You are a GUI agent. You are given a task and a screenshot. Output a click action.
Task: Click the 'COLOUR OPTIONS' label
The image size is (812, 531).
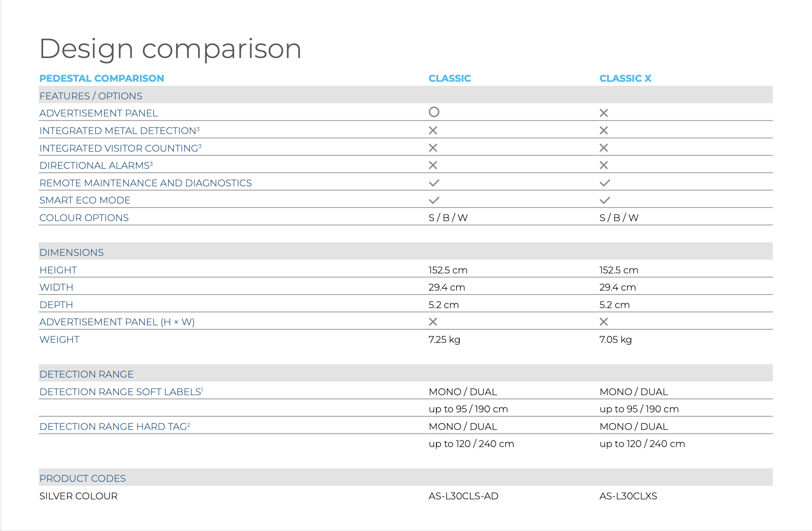tap(84, 218)
